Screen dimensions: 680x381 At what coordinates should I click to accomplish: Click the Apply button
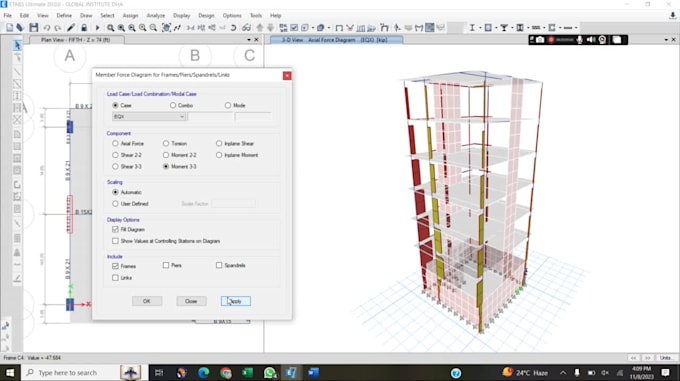(x=235, y=301)
